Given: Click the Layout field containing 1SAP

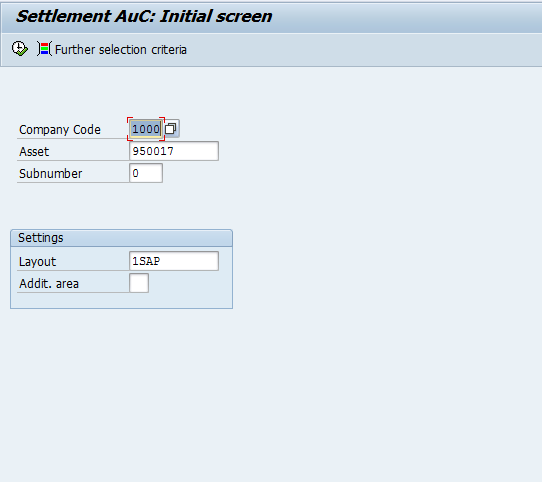Looking at the screenshot, I should 174,261.
